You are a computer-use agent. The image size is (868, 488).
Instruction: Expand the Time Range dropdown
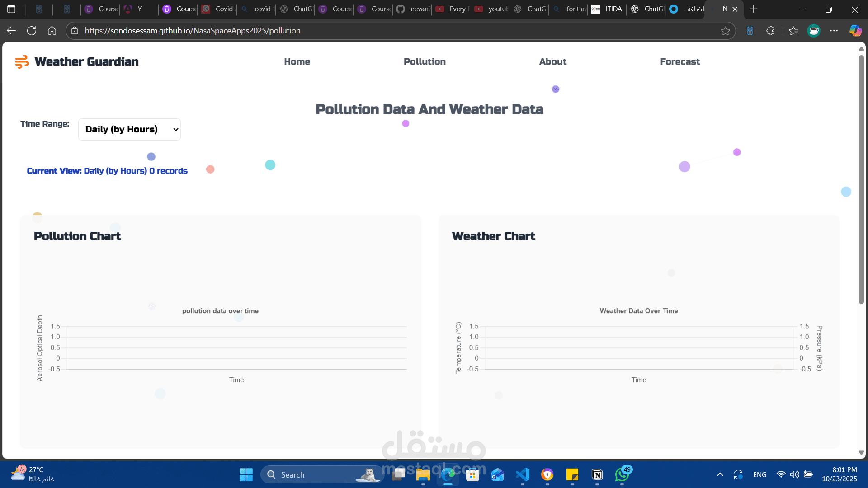pos(129,130)
